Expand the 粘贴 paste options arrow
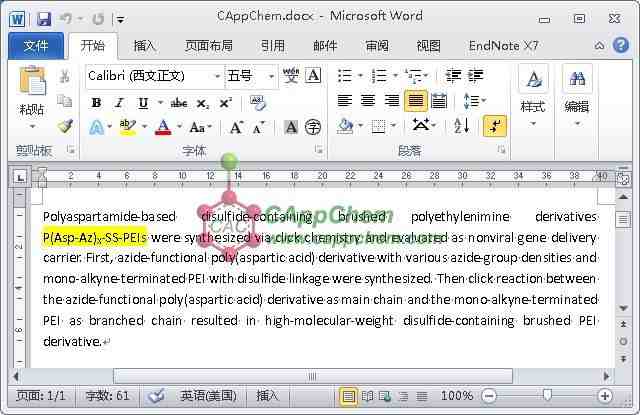Screen dimensions: 640x415 coord(32,126)
